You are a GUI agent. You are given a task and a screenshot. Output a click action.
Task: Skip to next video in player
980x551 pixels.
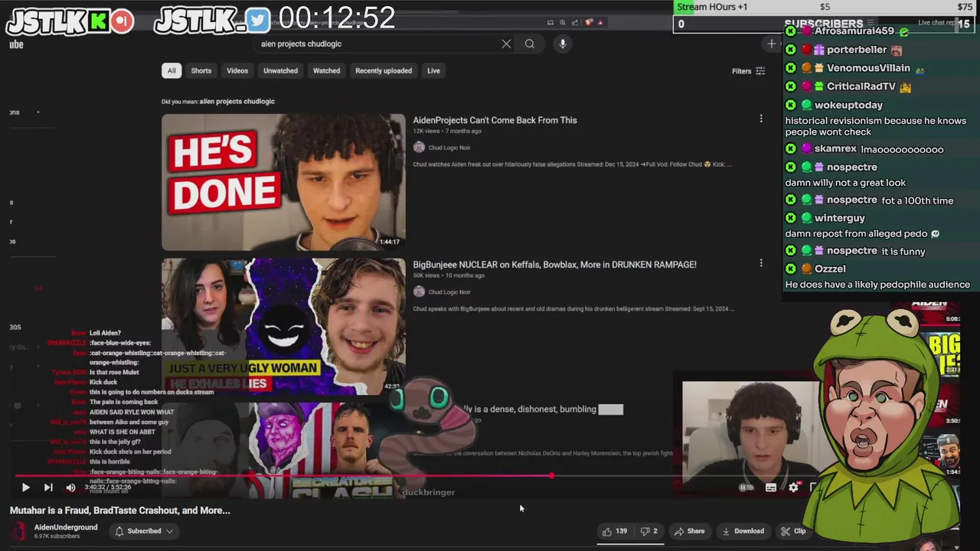pyautogui.click(x=48, y=487)
